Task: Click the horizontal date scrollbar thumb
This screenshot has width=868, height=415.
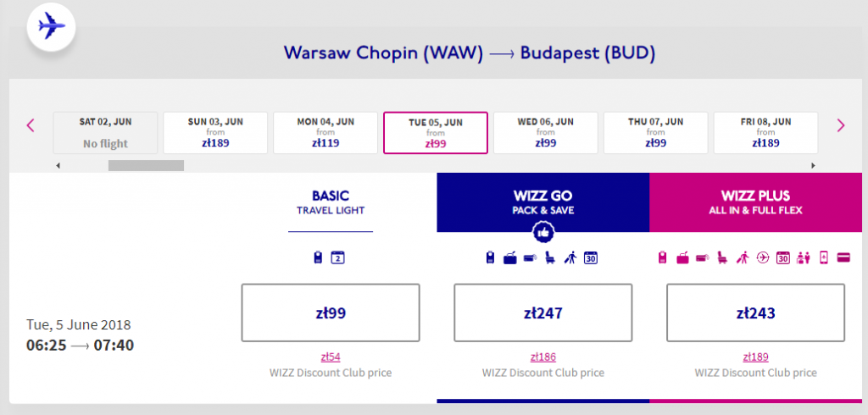Action: tap(146, 165)
